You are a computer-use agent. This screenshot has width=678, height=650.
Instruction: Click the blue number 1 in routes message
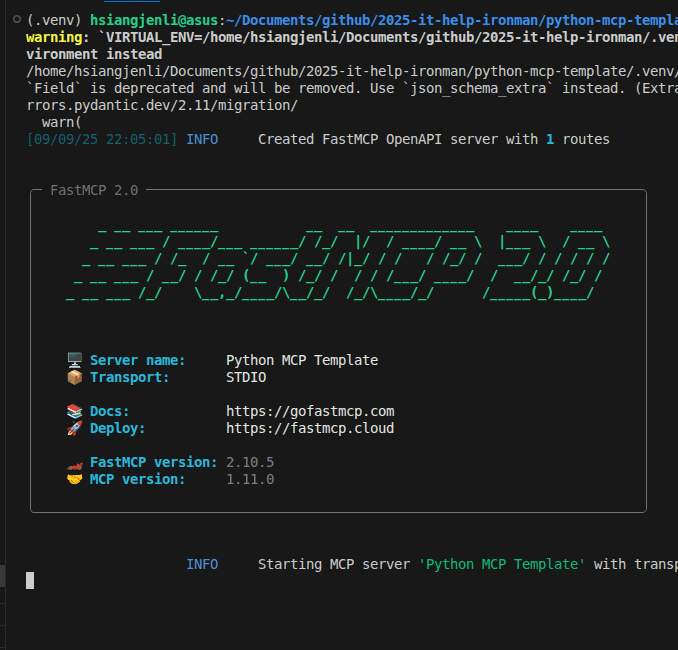(x=550, y=139)
